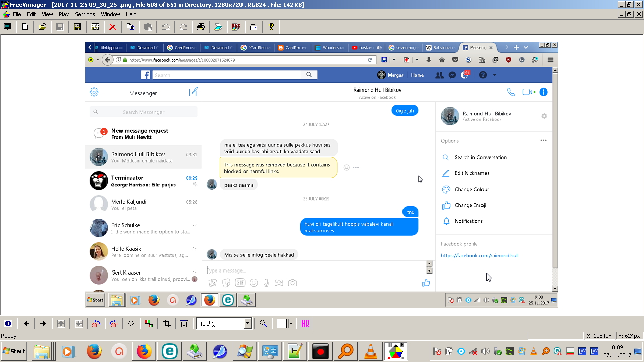Open the orange magnifier app on the taskbar
644x362 pixels.
pos(345,351)
